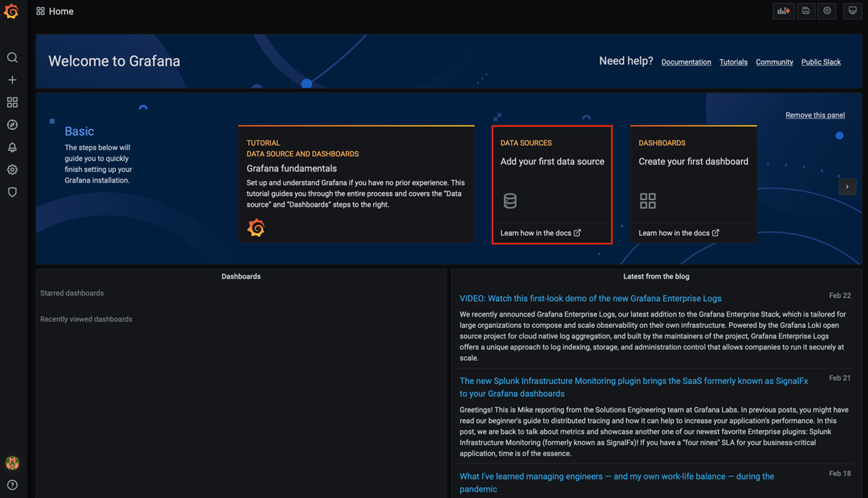
Task: Open the Search magnifier in the sidebar
Action: [x=12, y=58]
